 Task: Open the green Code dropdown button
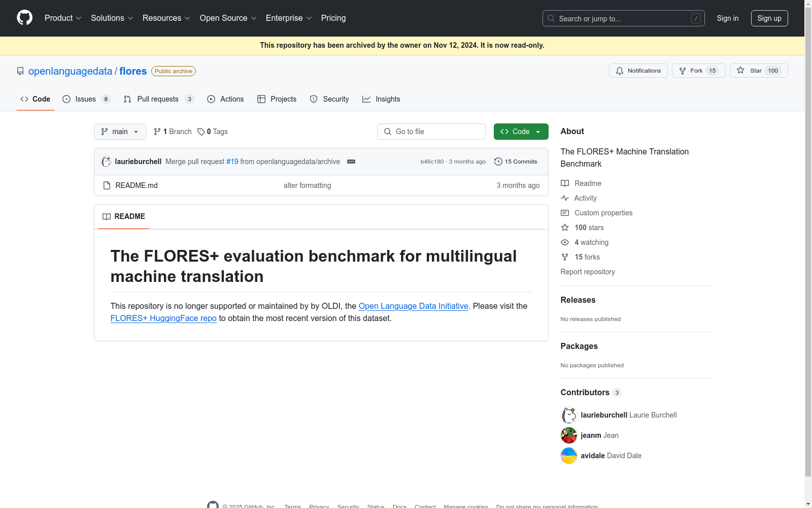tap(521, 132)
